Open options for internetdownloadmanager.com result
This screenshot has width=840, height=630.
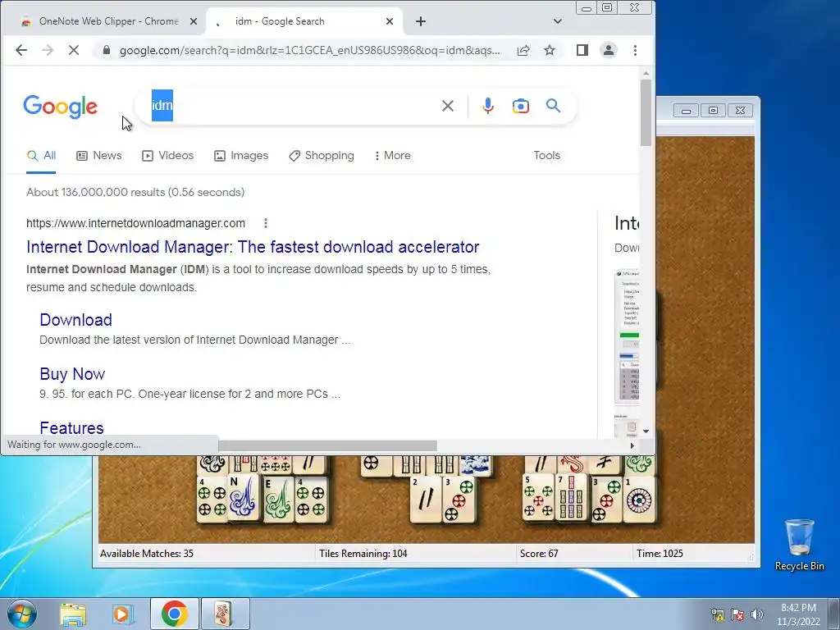click(x=266, y=223)
